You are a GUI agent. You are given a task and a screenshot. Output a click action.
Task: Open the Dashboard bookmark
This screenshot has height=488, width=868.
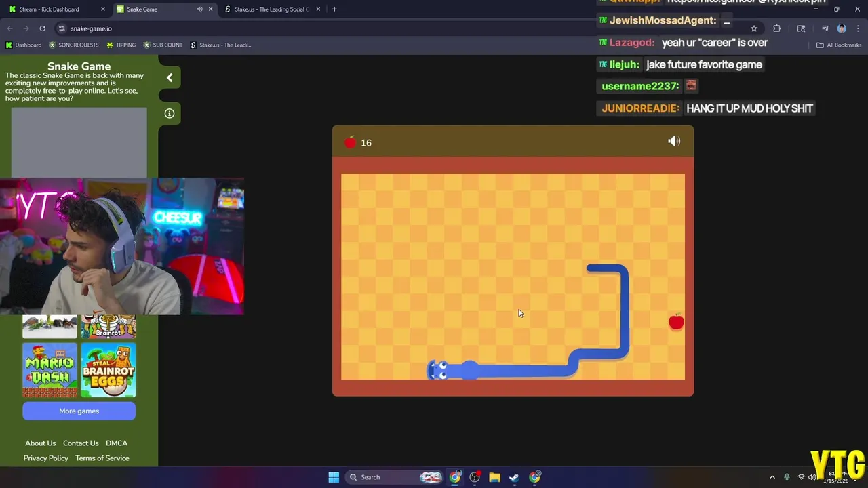(24, 45)
